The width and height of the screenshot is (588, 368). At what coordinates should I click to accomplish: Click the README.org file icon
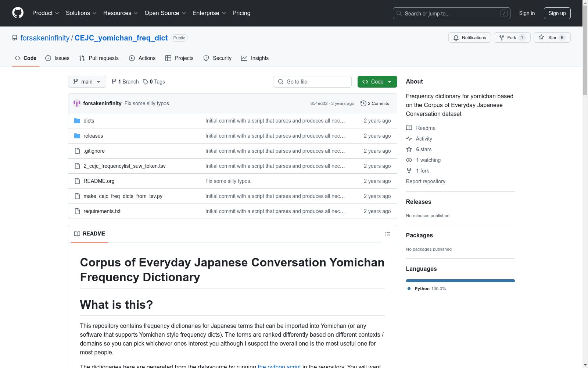(77, 181)
